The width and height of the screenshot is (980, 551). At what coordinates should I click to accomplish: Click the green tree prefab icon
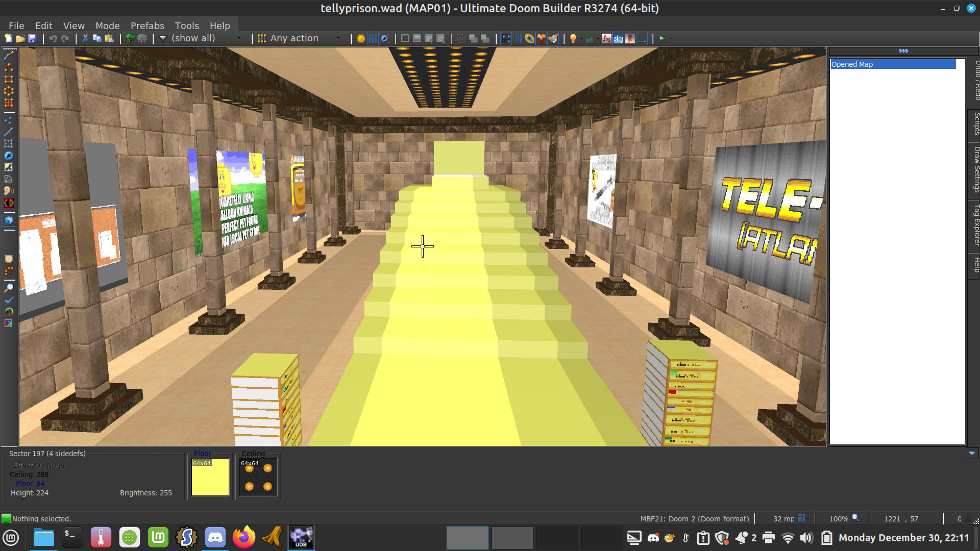point(130,39)
